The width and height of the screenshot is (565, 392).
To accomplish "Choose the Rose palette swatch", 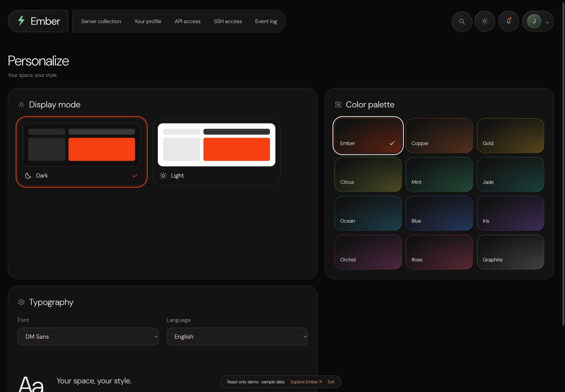I will click(x=439, y=252).
